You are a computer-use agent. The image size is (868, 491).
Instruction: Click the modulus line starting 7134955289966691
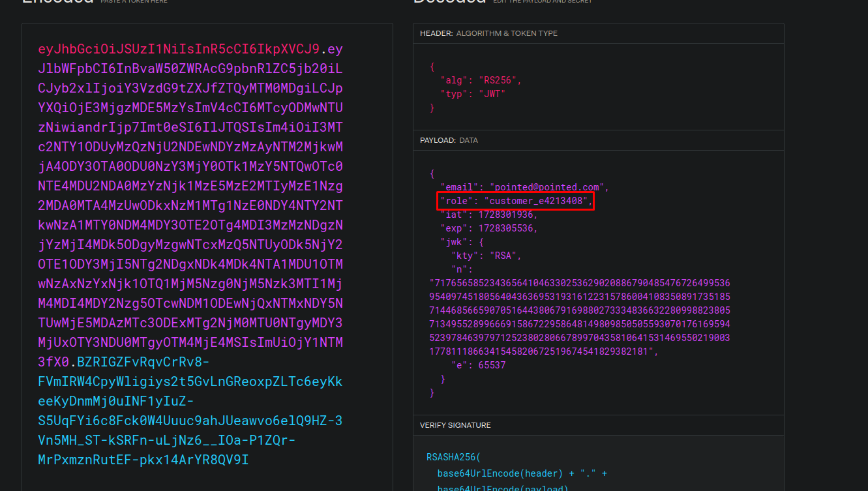[580, 324]
